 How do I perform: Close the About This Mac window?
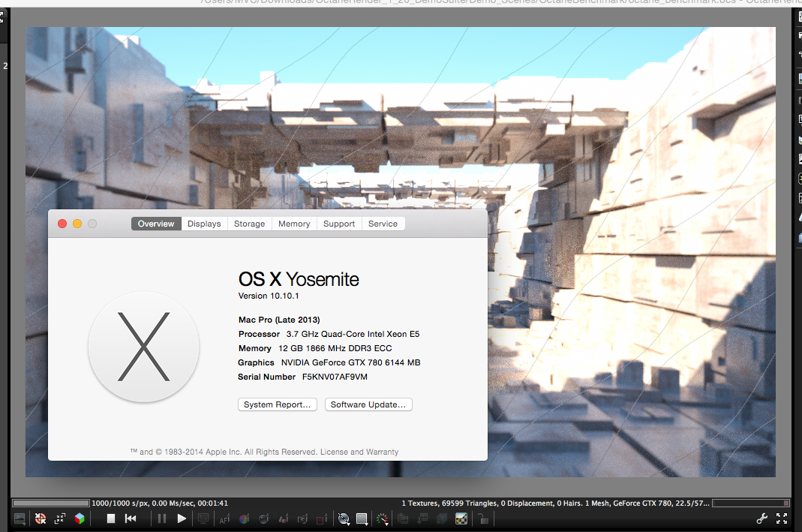[62, 224]
